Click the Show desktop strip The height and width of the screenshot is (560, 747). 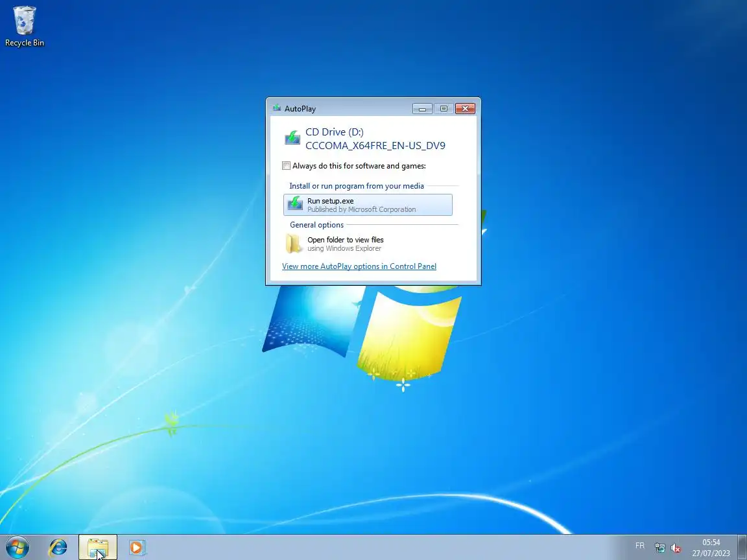742,547
